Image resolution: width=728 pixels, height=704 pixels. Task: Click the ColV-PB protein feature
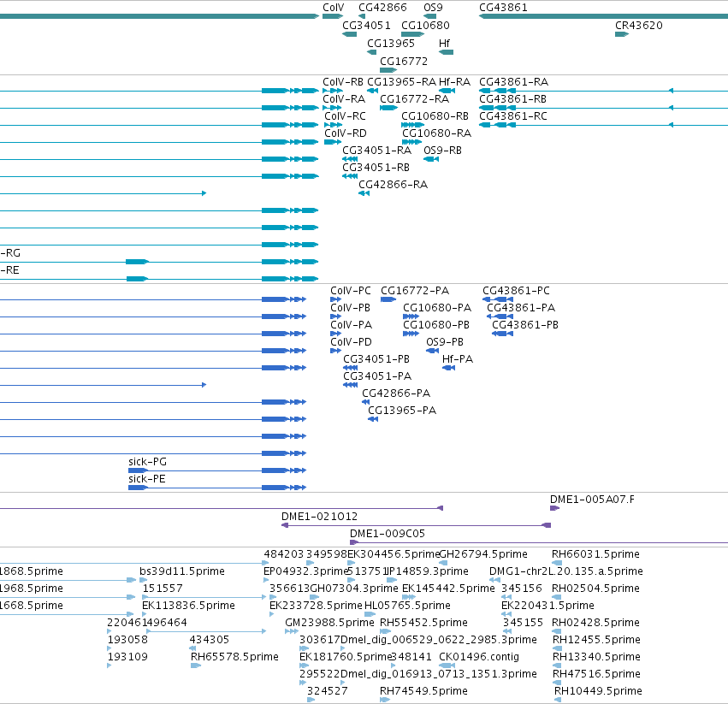click(335, 317)
